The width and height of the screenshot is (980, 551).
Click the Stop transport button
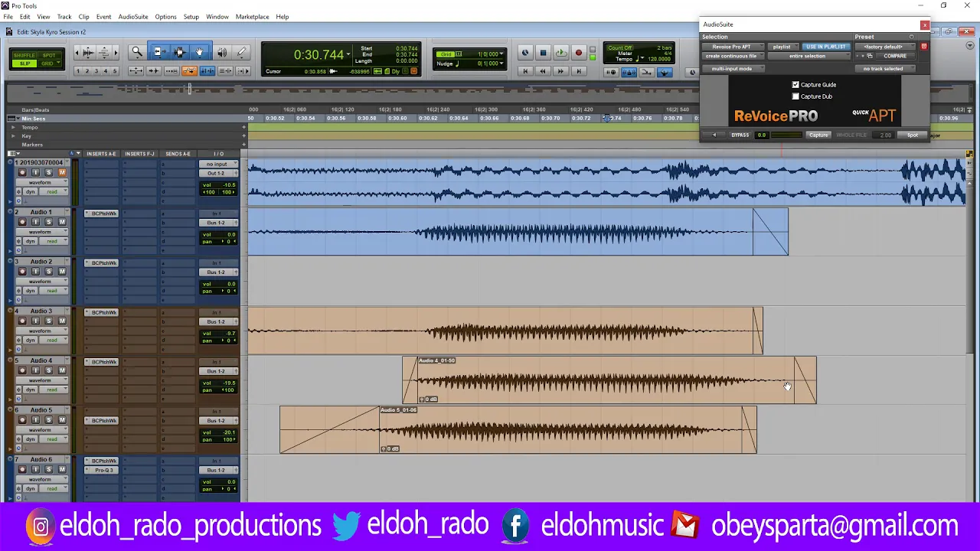point(543,53)
